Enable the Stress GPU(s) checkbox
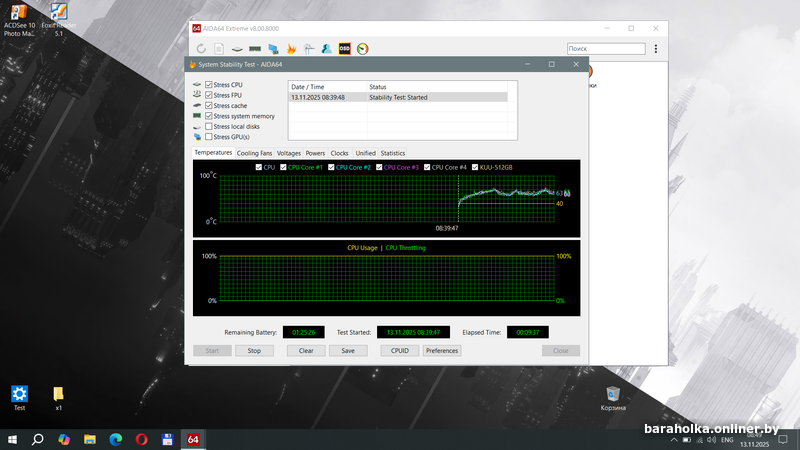800x450 pixels. click(209, 136)
